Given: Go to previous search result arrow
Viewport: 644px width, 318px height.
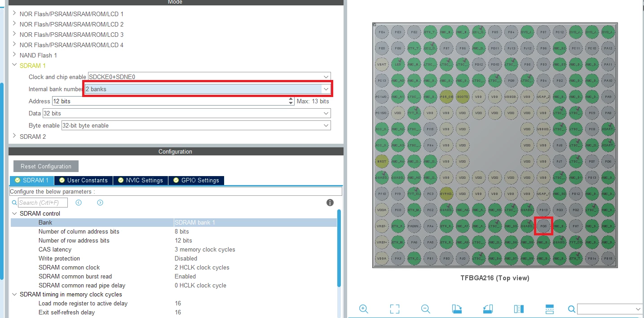Looking at the screenshot, I should [79, 203].
